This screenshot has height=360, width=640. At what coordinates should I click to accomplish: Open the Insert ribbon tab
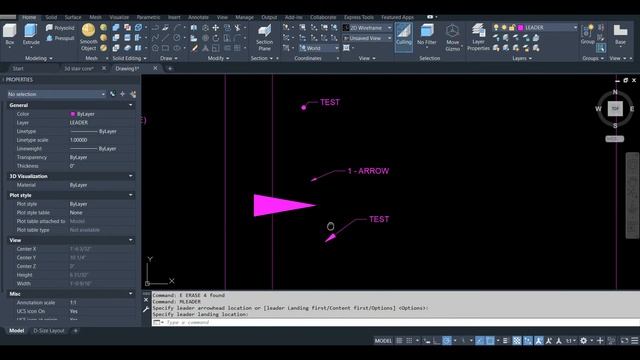(174, 17)
